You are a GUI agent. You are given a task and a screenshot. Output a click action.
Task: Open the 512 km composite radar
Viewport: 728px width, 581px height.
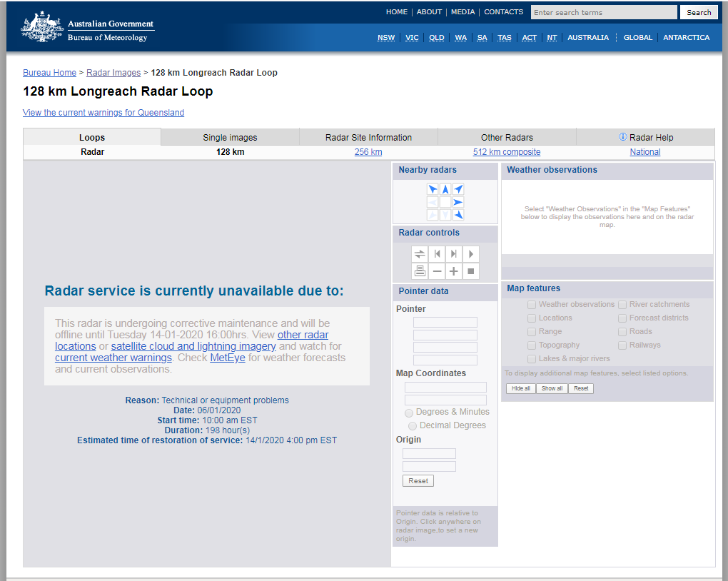507,152
